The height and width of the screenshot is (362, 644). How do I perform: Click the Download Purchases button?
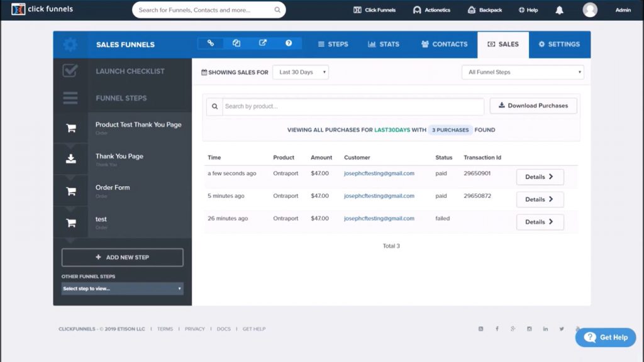pos(533,106)
